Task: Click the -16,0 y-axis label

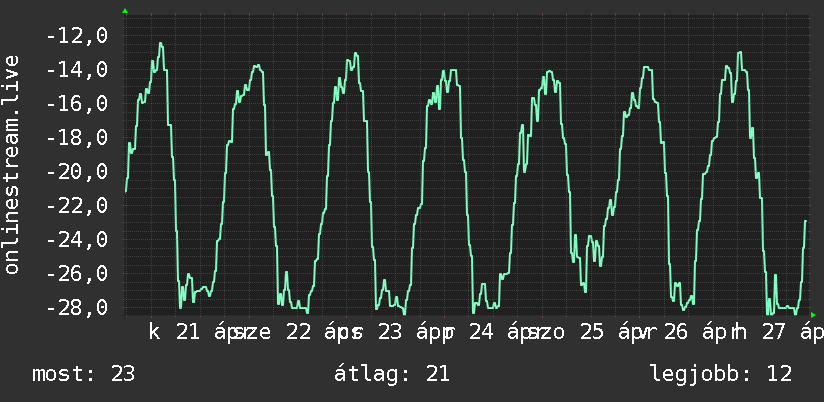Action: tap(77, 104)
